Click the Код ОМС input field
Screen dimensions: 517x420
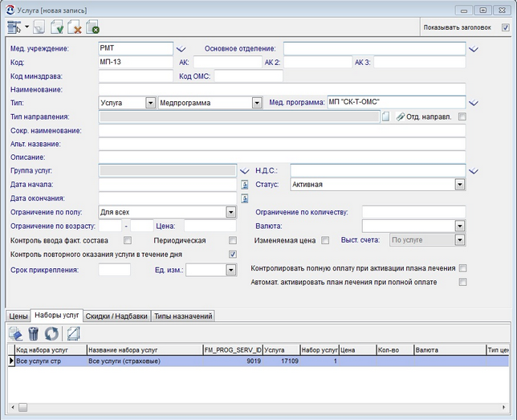(248, 76)
